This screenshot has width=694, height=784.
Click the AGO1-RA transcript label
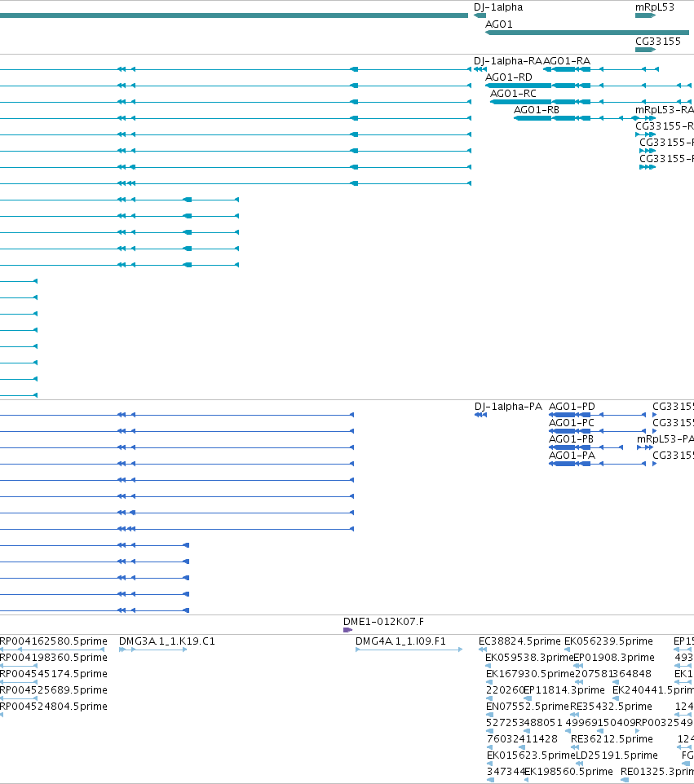tap(567, 61)
